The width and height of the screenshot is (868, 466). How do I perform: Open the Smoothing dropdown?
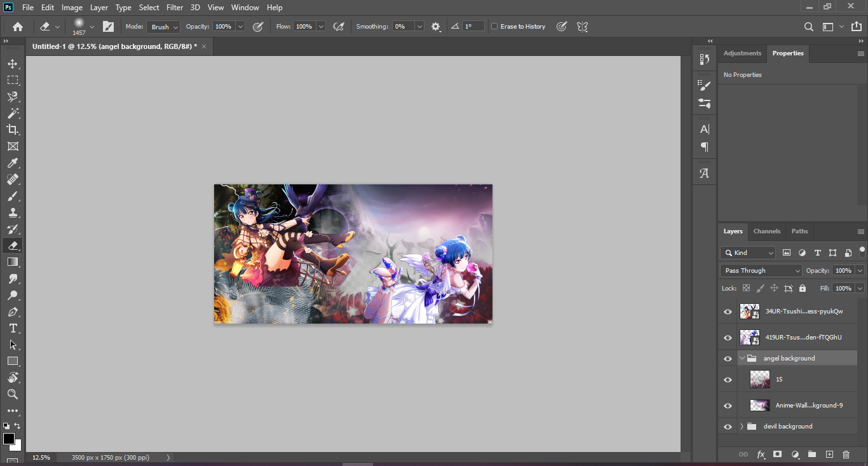click(x=419, y=27)
